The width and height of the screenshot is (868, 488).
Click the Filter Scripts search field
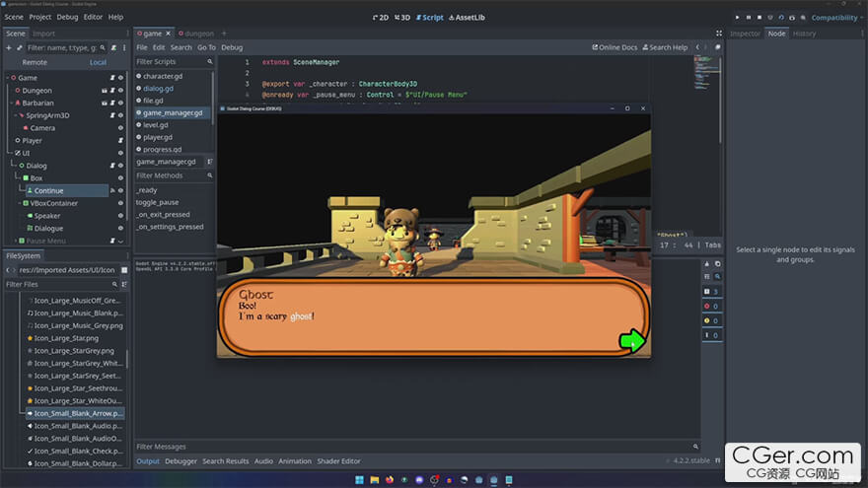[175, 62]
